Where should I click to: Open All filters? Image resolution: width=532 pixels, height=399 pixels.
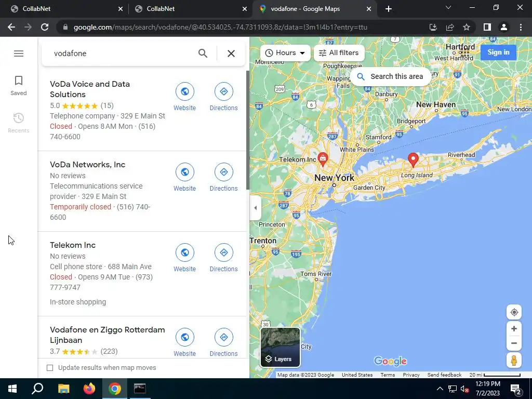coord(339,52)
